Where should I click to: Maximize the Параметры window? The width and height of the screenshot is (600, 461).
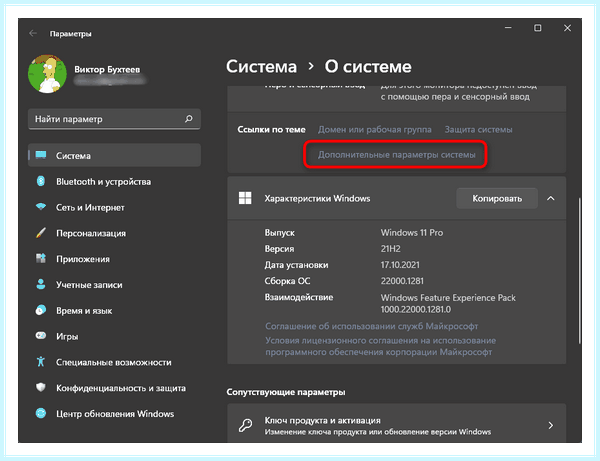point(538,28)
